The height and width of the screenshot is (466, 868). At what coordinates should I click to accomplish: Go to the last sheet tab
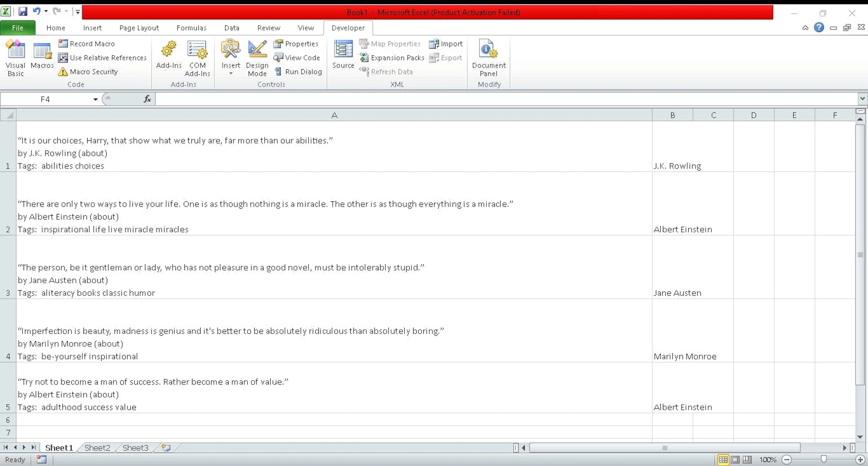pos(33,447)
